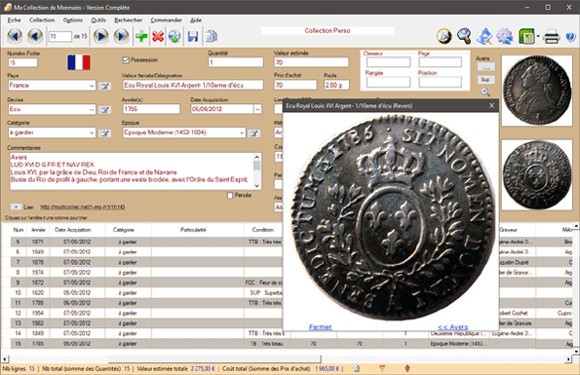Open Date Acquisition calendar dropdown
This screenshot has width=580, height=375.
(x=257, y=109)
